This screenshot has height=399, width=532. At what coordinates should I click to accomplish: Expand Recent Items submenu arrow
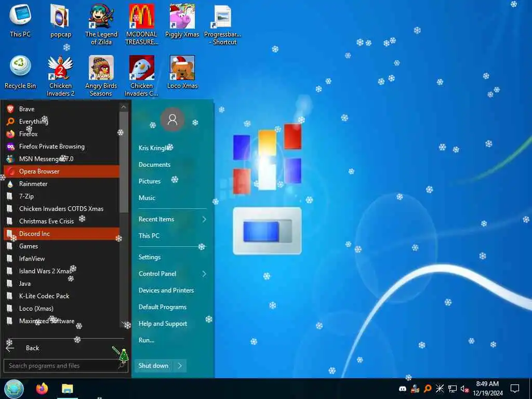coord(204,219)
